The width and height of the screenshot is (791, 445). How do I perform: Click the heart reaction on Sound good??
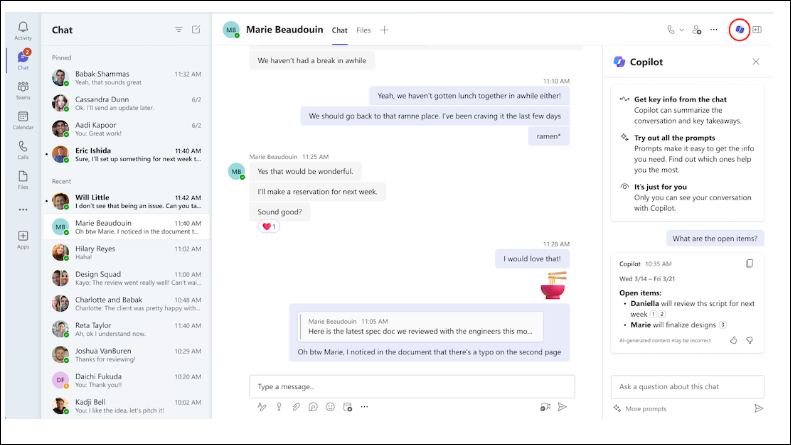(x=269, y=227)
